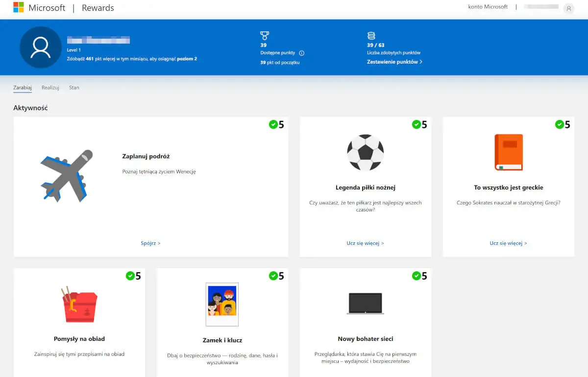Select the soccer ball icon on Legenda piłki nożnej
The width and height of the screenshot is (588, 377).
(x=365, y=152)
